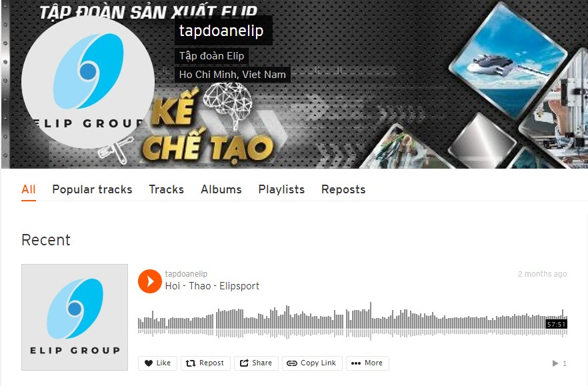Switch to the Tracks tab
Image resolution: width=588 pixels, height=386 pixels.
click(167, 189)
